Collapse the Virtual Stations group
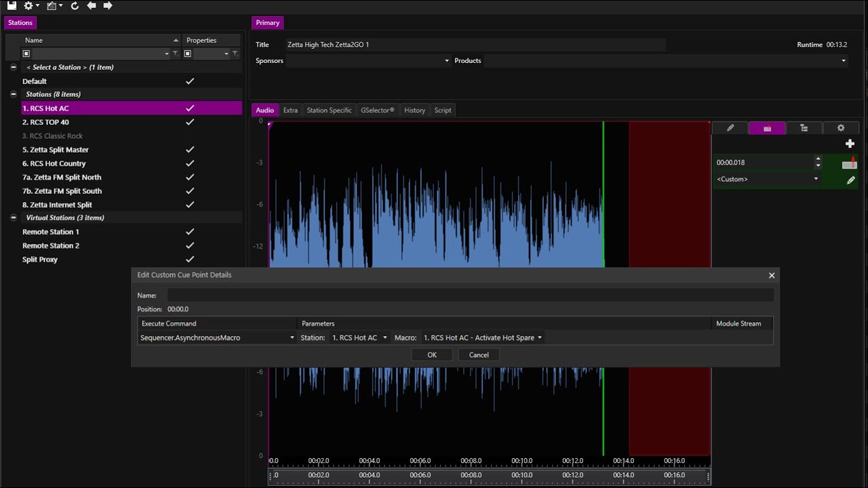 pyautogui.click(x=14, y=218)
